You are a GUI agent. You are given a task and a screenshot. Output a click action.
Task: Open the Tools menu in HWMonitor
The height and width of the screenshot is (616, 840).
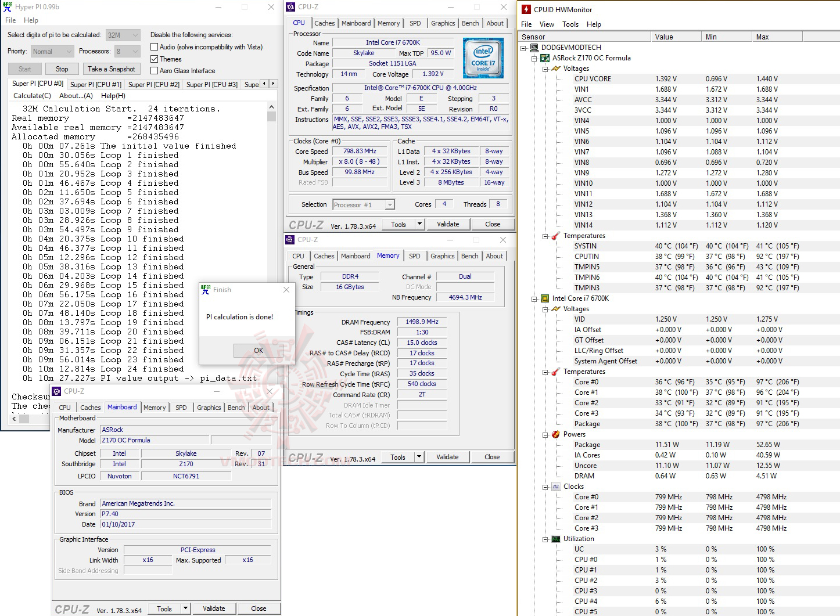(570, 24)
